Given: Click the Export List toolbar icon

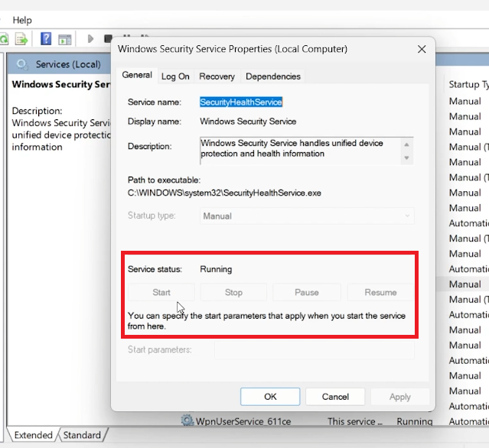Looking at the screenshot, I should coord(22,38).
